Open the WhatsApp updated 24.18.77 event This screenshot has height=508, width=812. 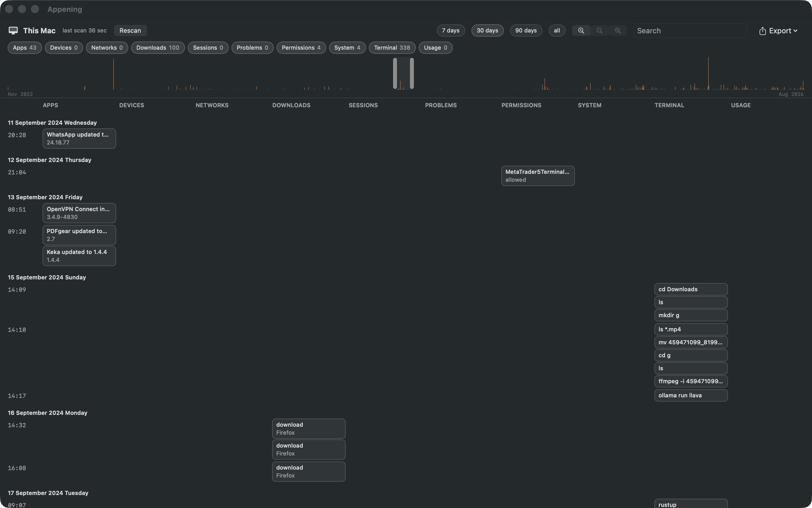79,138
